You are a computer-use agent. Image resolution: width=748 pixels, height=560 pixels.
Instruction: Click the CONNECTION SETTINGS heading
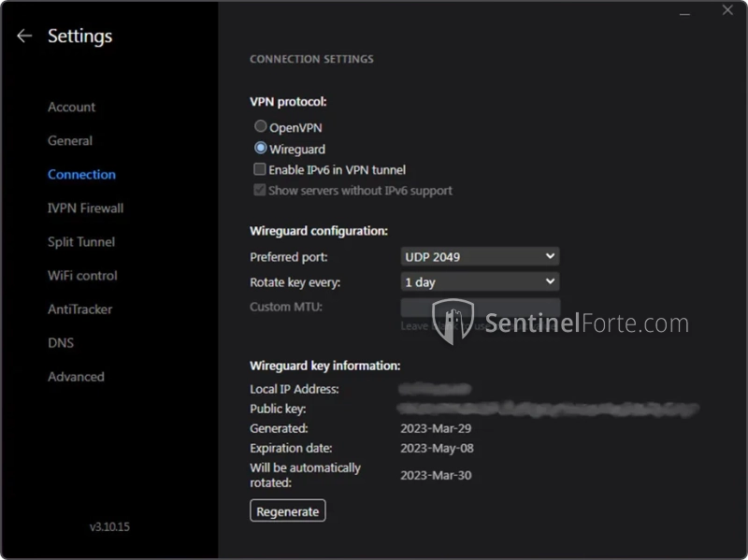coord(311,59)
